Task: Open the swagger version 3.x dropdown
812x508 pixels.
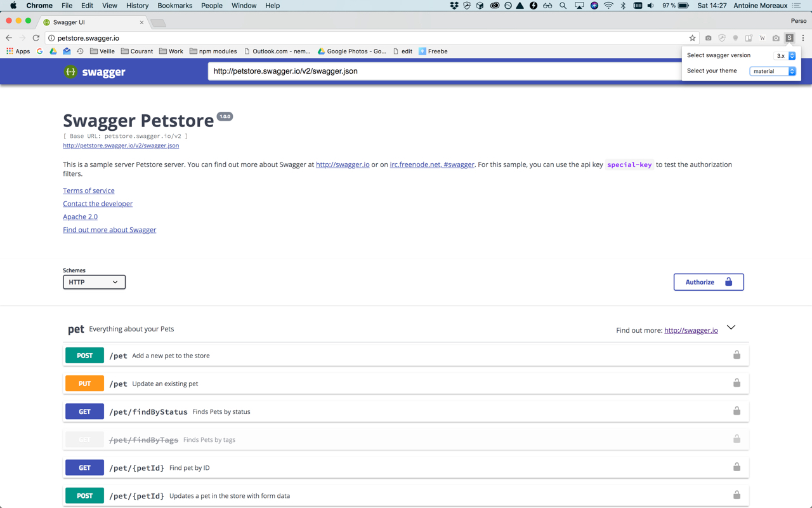Action: (785, 56)
